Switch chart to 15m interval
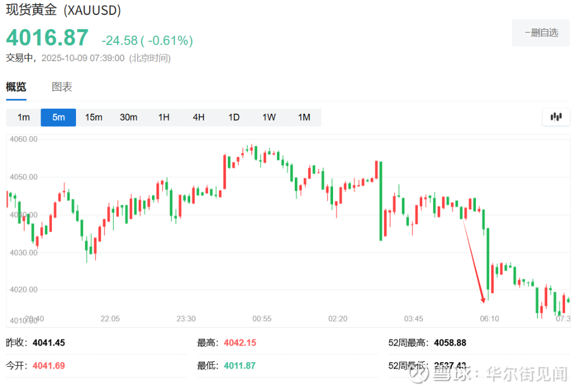The image size is (585, 392). [x=94, y=117]
